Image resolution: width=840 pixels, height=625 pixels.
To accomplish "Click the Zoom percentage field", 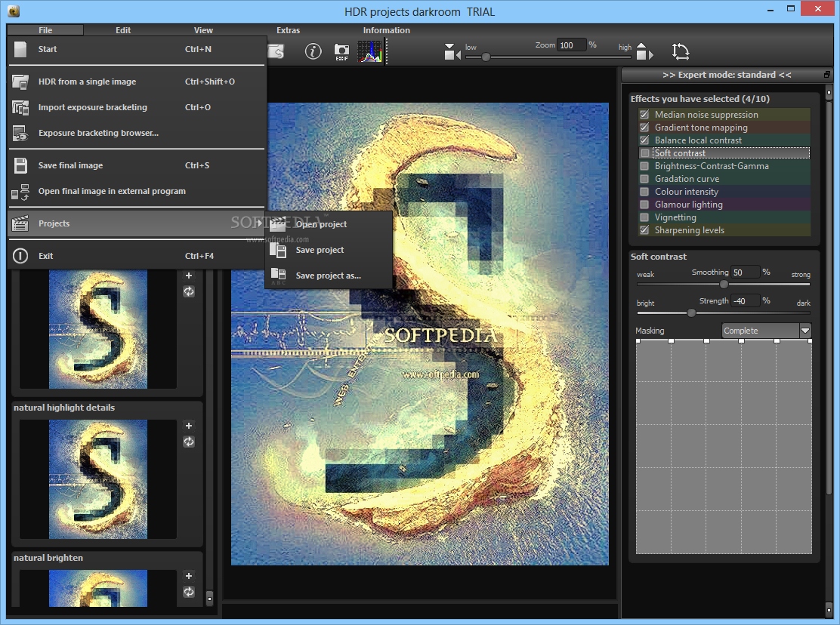I will point(572,45).
